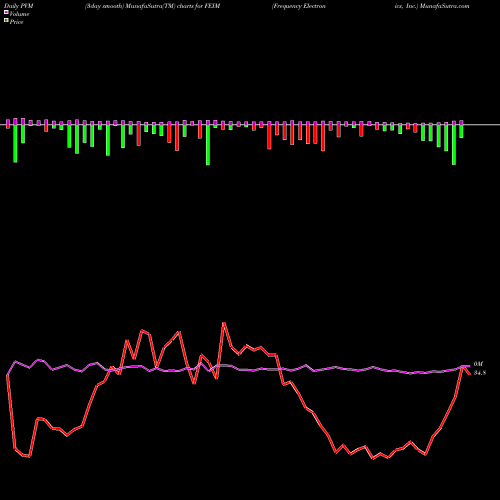Click the Price legend label

(x=16, y=22)
